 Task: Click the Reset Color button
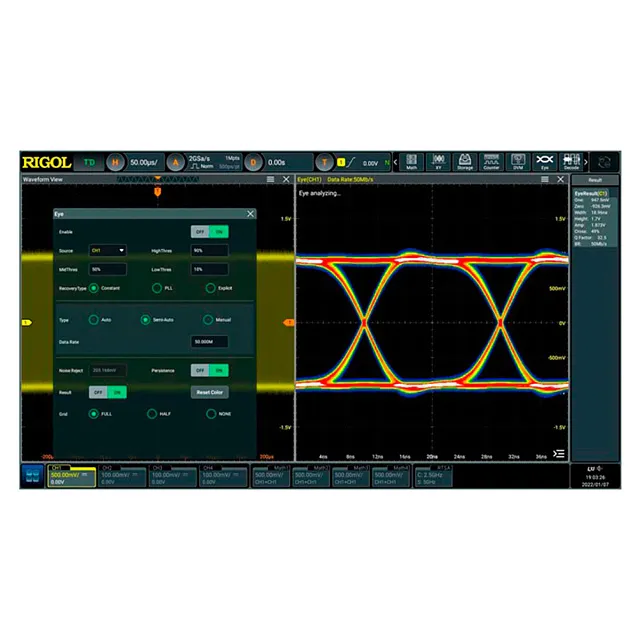211,393
